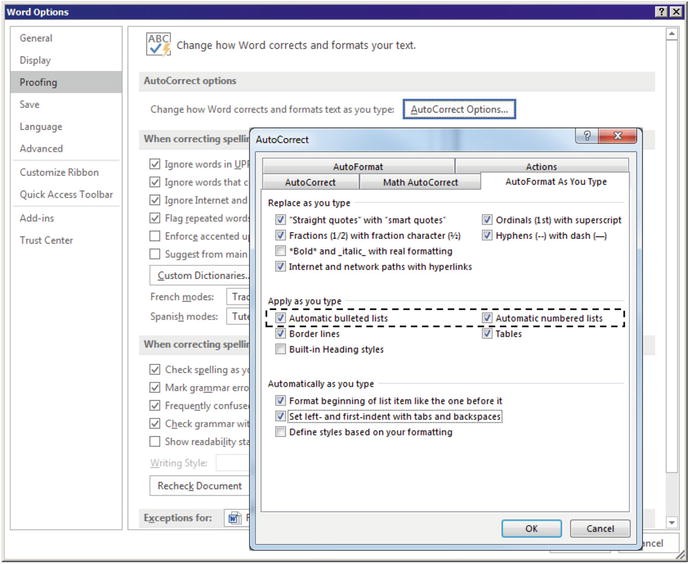Enable Define styles based on your formatting
The width and height of the screenshot is (690, 564).
[x=280, y=432]
